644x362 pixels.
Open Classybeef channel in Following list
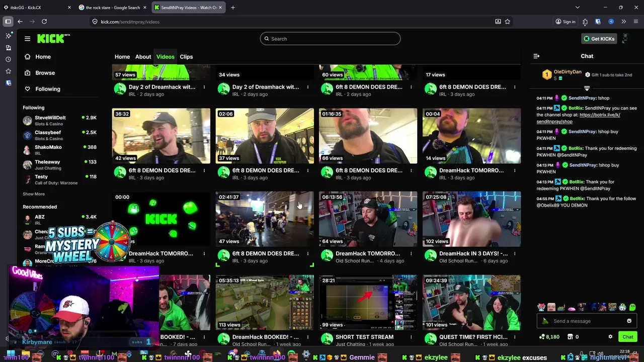pos(59,135)
